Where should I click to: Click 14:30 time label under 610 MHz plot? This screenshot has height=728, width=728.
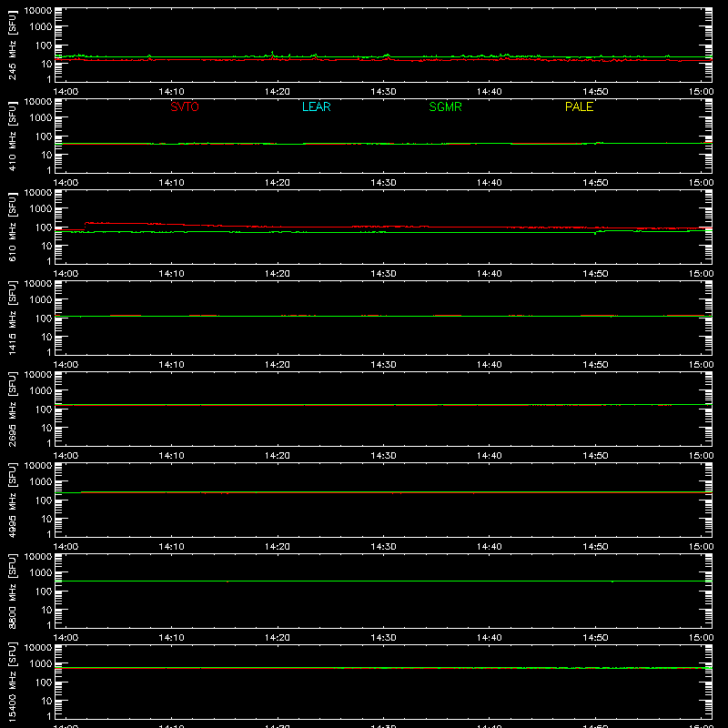pyautogui.click(x=383, y=274)
